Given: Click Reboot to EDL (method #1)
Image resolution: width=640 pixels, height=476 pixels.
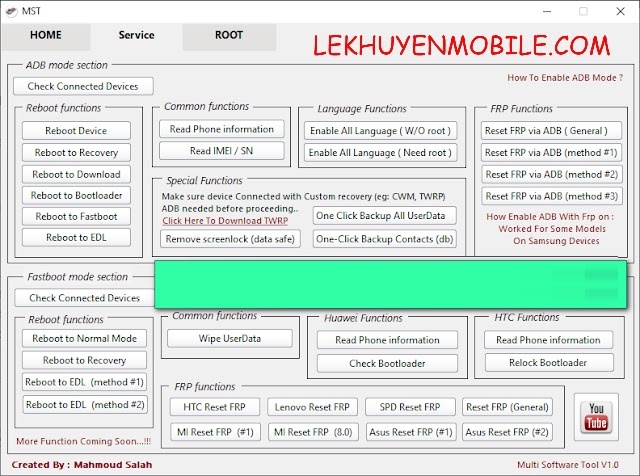Looking at the screenshot, I should coord(84,382).
